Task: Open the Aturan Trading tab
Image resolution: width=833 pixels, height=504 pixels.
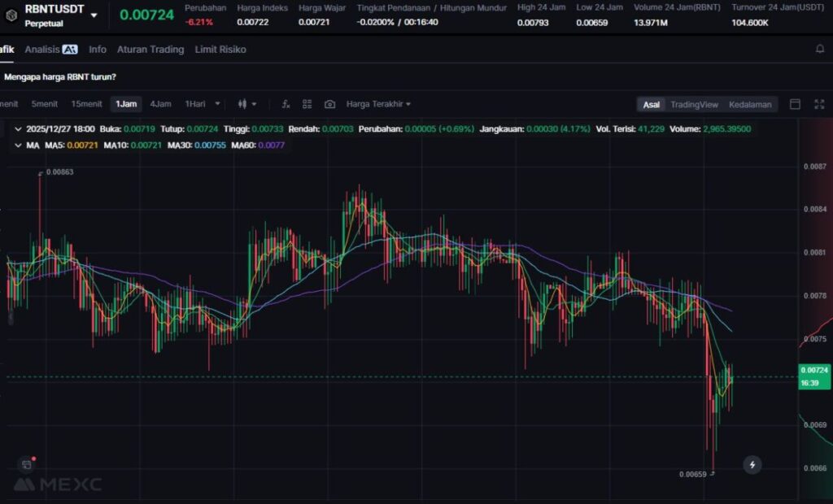Action: tap(150, 50)
